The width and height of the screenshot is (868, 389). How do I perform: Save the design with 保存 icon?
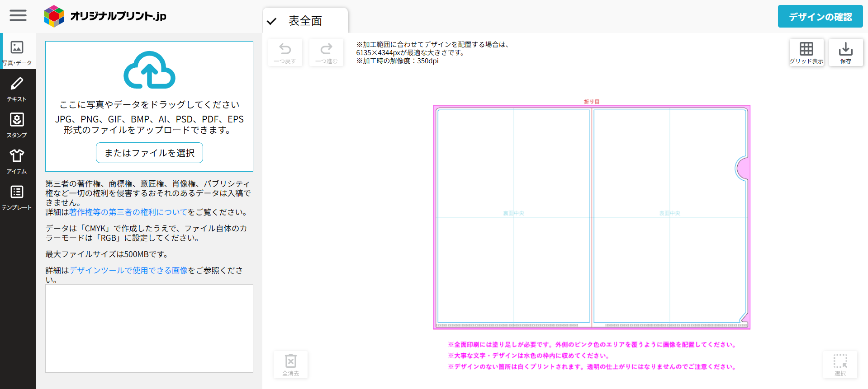click(845, 53)
